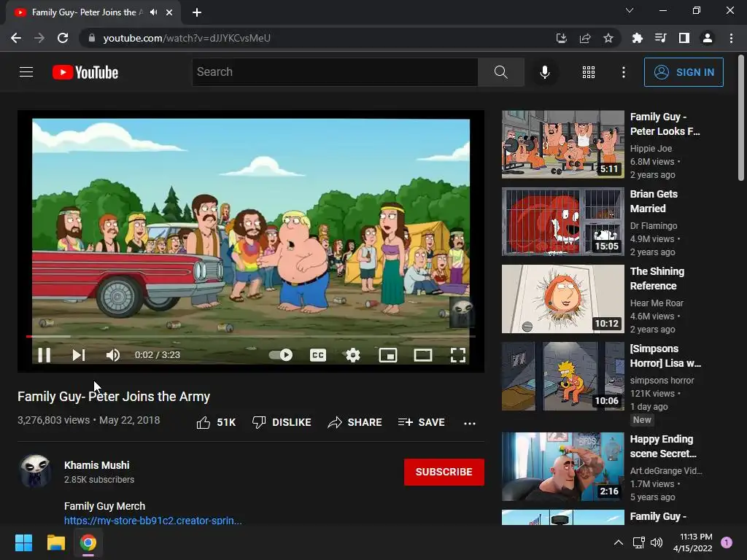747x560 pixels.
Task: Mute the video player volume
Action: [113, 355]
